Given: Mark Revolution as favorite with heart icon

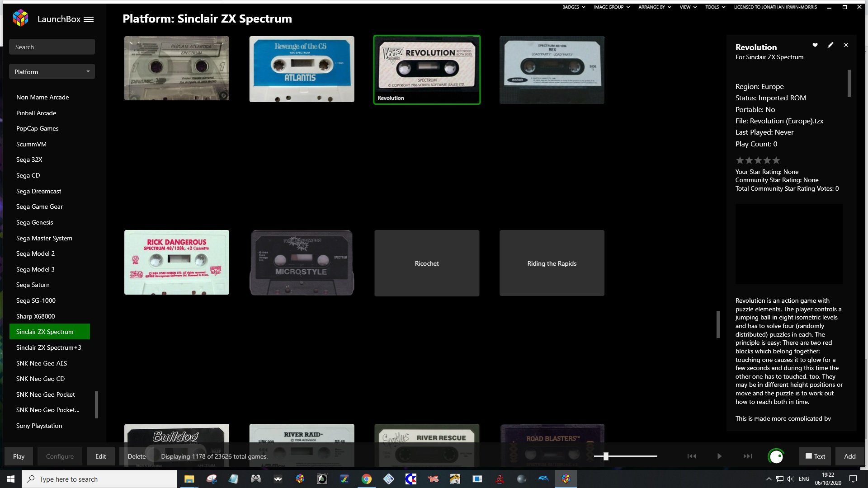Looking at the screenshot, I should 815,45.
